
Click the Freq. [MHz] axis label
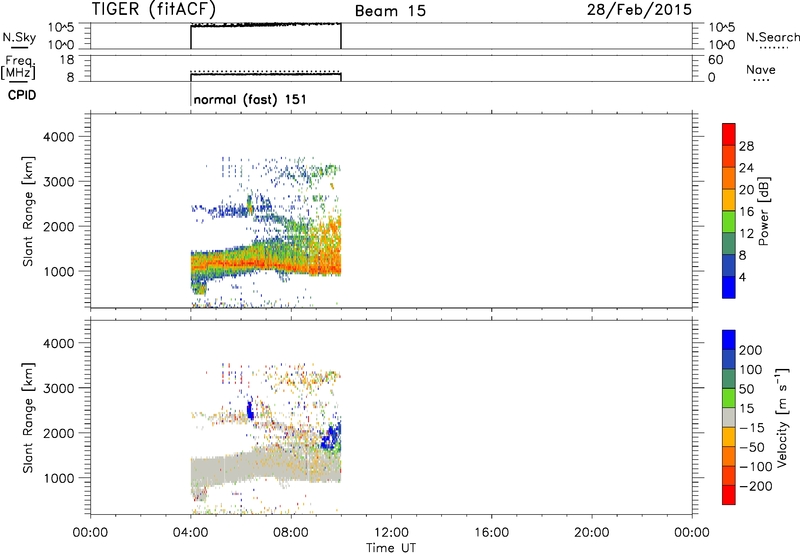pyautogui.click(x=18, y=67)
